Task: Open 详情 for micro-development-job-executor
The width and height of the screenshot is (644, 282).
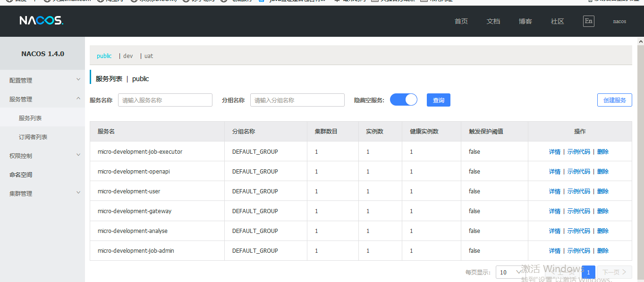Action: 555,152
